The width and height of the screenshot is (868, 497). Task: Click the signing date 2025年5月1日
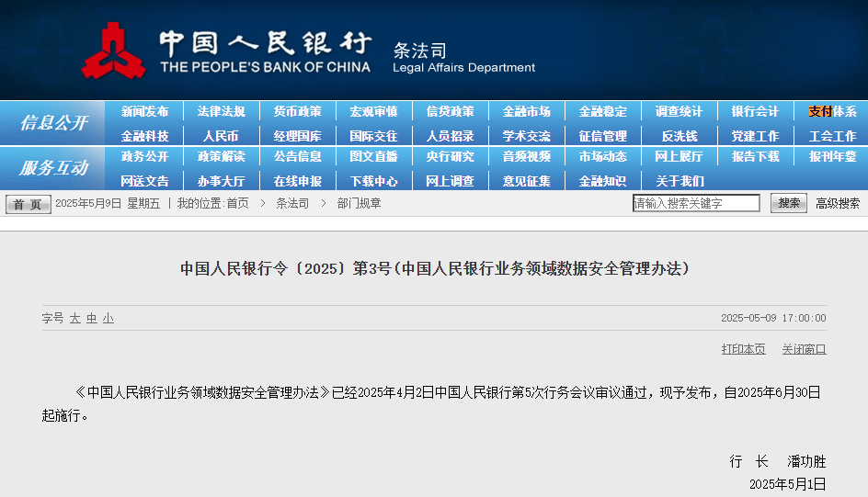pyautogui.click(x=788, y=484)
